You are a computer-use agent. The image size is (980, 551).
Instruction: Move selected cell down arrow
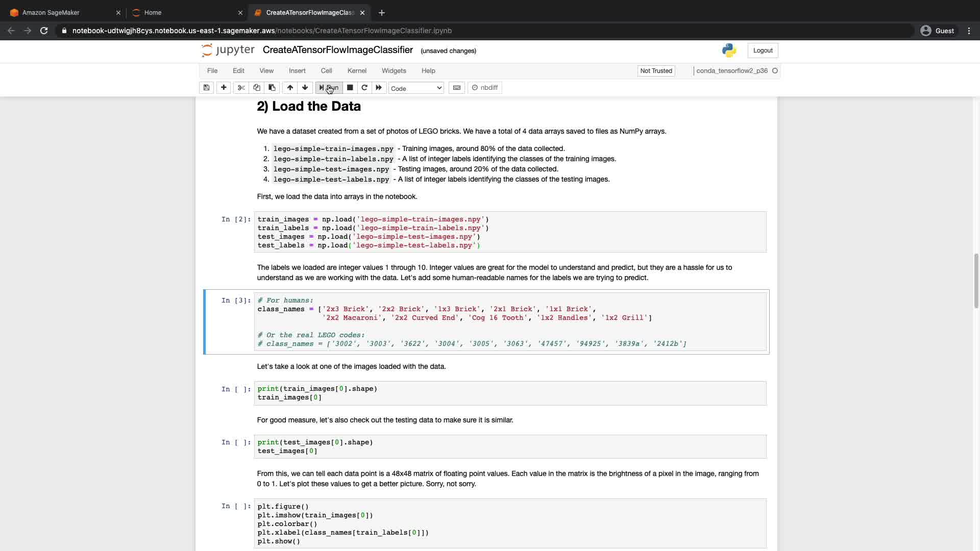[x=305, y=88]
